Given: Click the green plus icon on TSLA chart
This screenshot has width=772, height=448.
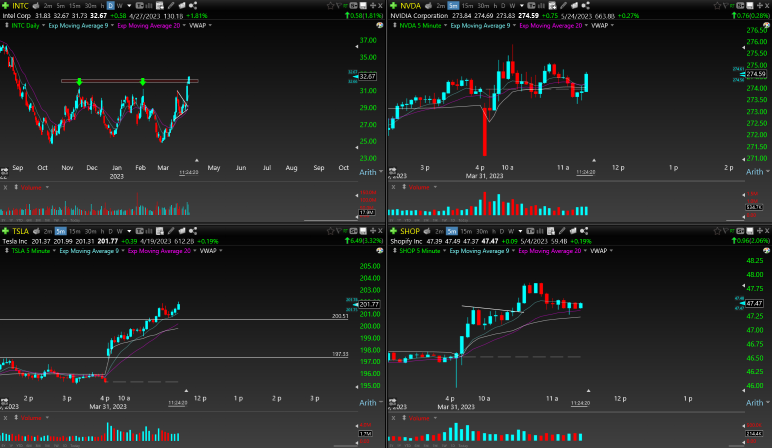Looking at the screenshot, I should 5,231.
